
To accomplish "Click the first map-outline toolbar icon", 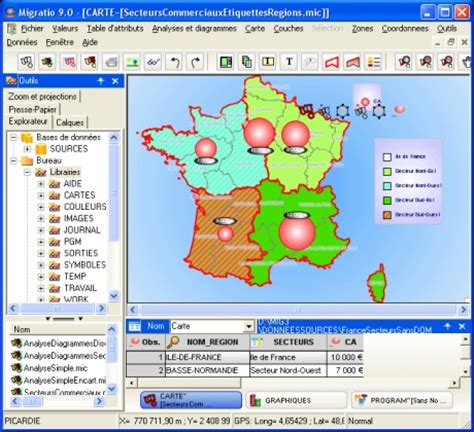I will coord(26,62).
